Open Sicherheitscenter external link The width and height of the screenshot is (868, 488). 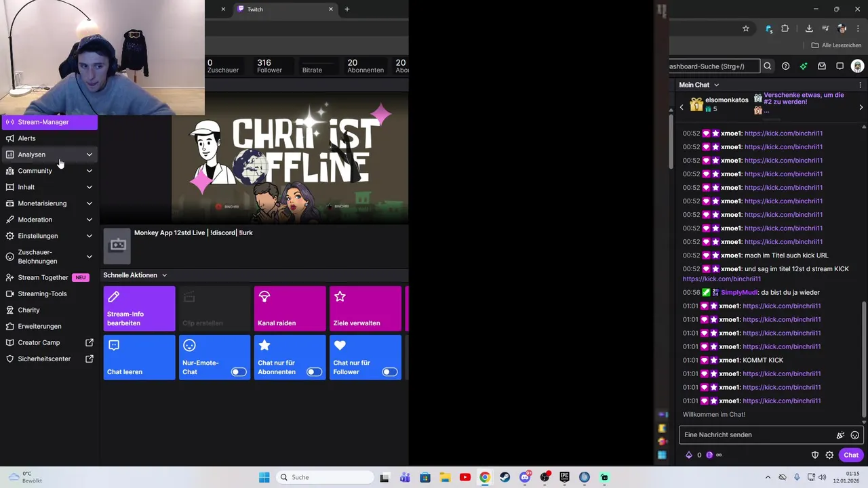[x=49, y=359]
